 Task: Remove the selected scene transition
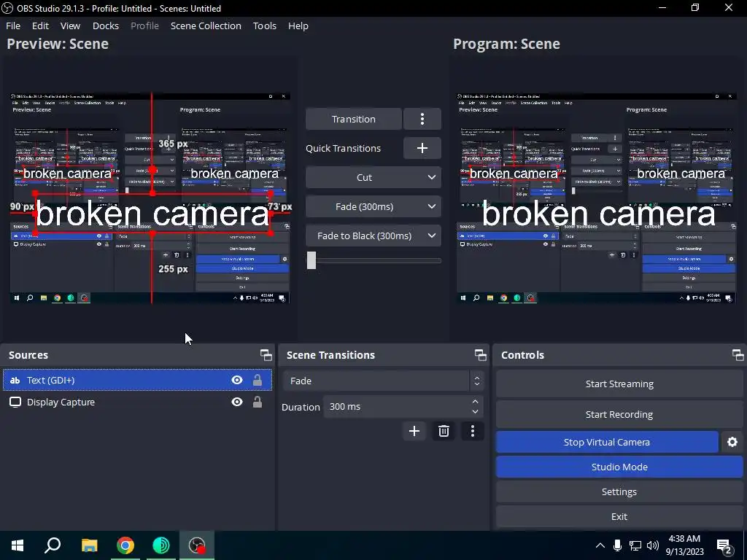click(444, 431)
